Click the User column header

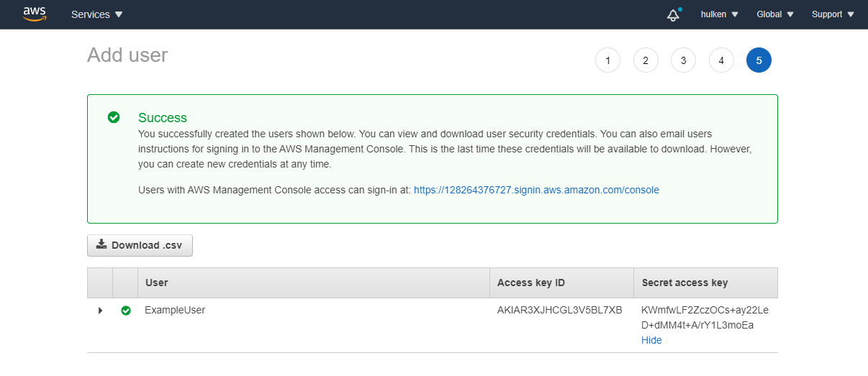tap(157, 283)
